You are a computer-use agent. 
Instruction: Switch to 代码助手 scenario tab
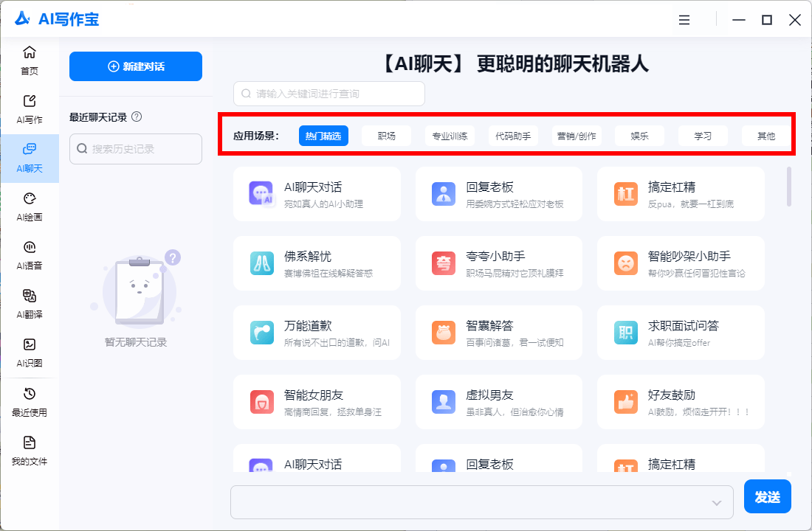pyautogui.click(x=513, y=136)
